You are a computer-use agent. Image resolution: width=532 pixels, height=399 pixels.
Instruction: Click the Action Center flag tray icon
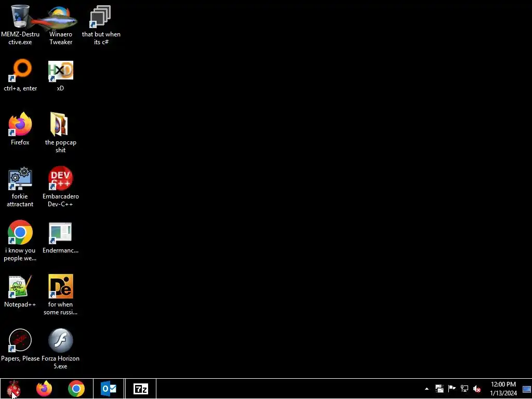(452, 389)
